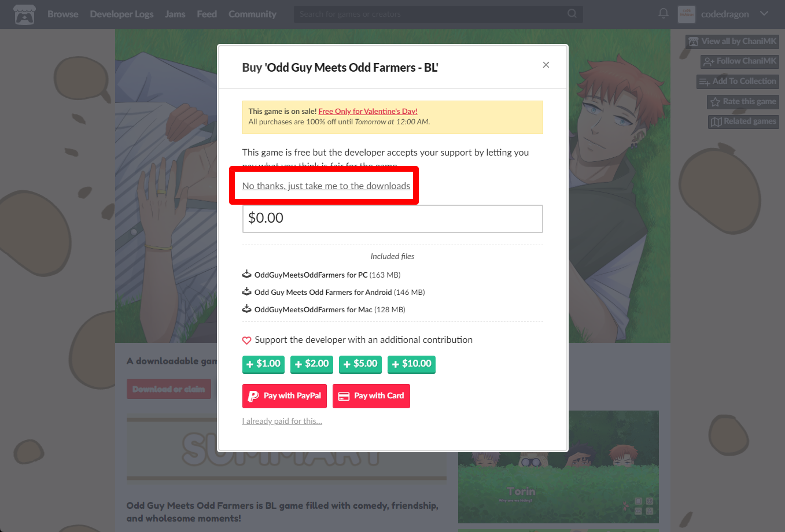Screen dimensions: 785x532
Task: Open the Feed page
Action: (207, 14)
